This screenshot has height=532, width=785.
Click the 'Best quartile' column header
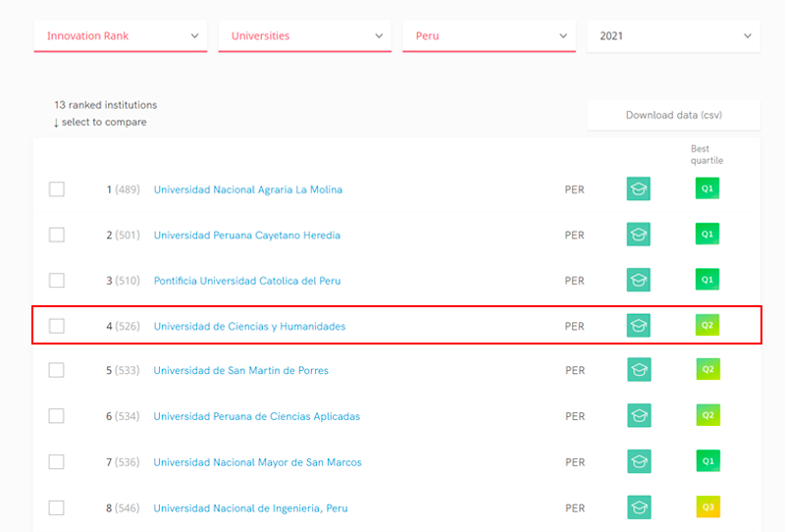(706, 155)
